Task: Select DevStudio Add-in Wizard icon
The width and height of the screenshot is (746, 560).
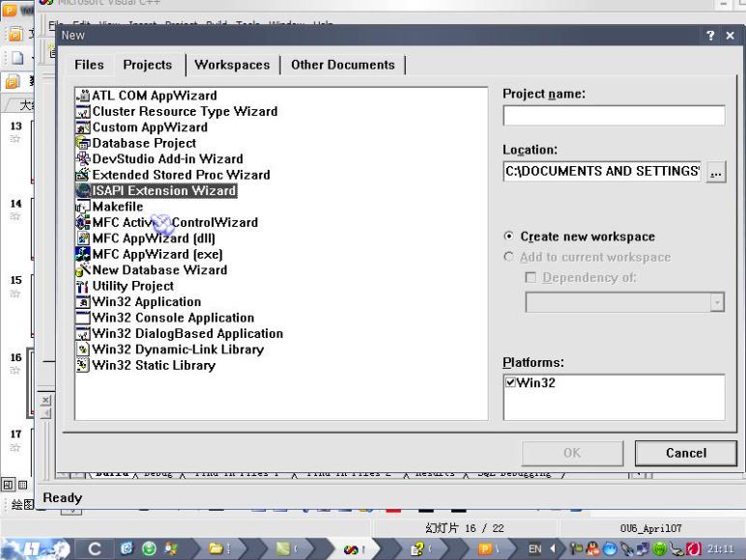Action: (x=83, y=159)
